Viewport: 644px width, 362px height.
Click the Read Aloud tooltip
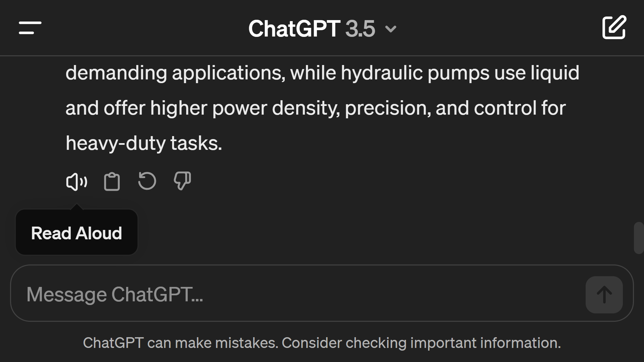click(76, 232)
